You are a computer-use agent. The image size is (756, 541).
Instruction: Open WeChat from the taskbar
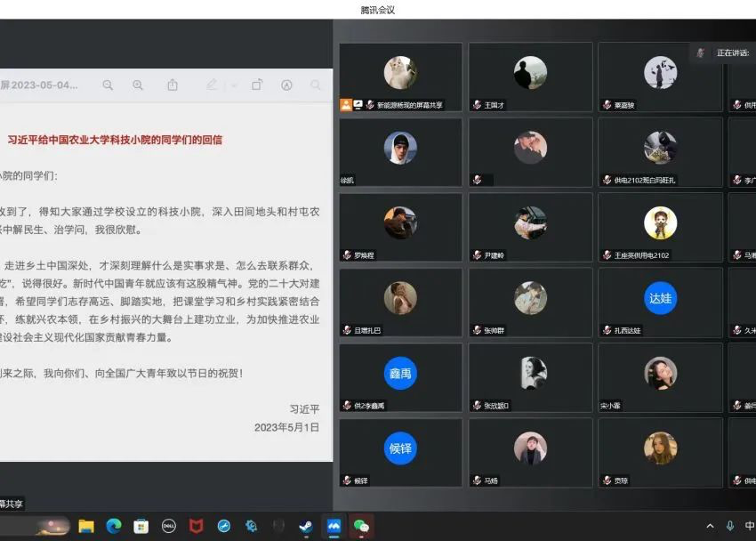(359, 527)
